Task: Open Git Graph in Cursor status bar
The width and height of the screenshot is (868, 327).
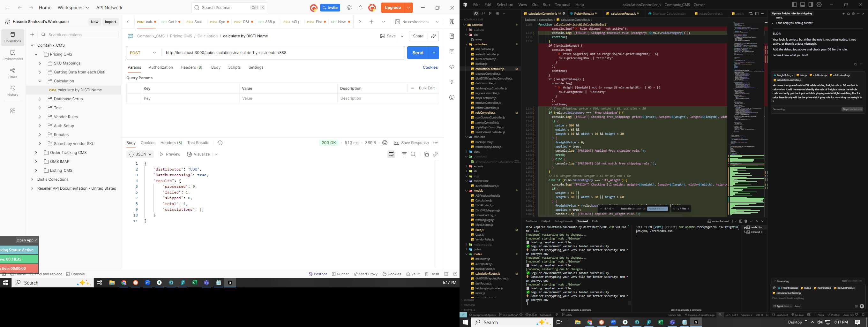Action: pos(546,315)
